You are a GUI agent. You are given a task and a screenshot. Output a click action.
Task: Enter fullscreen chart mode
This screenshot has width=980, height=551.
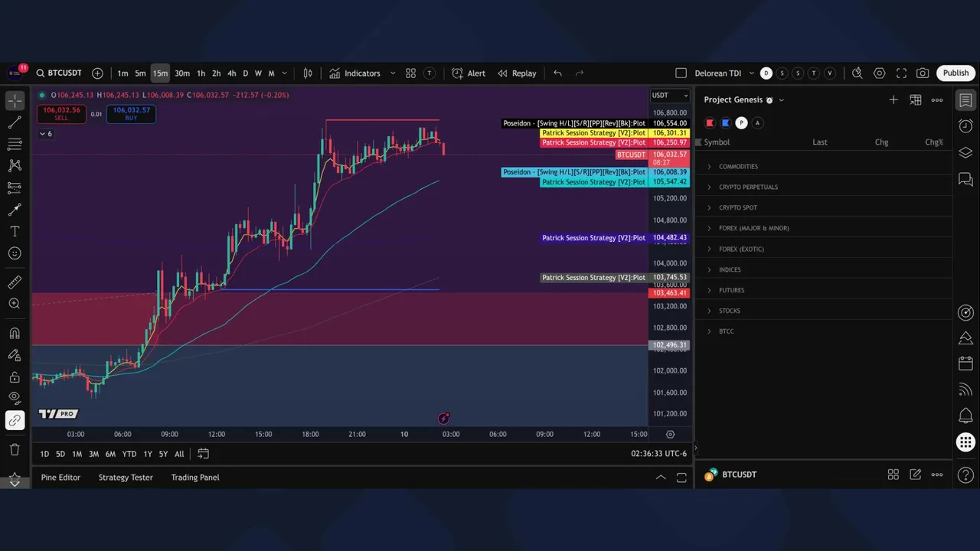901,73
